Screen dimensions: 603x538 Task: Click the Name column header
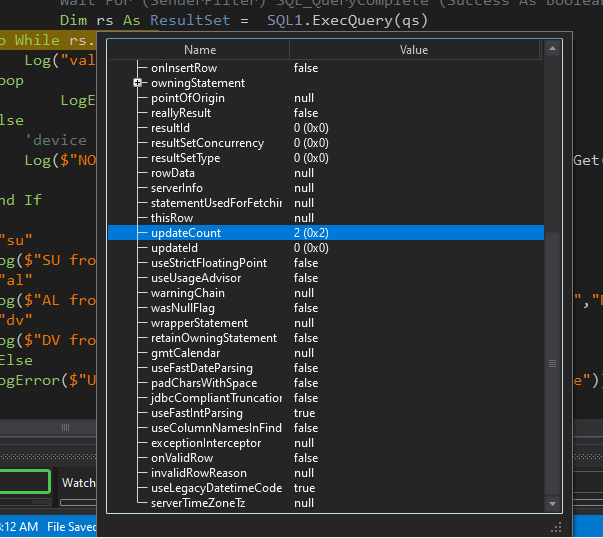point(200,50)
